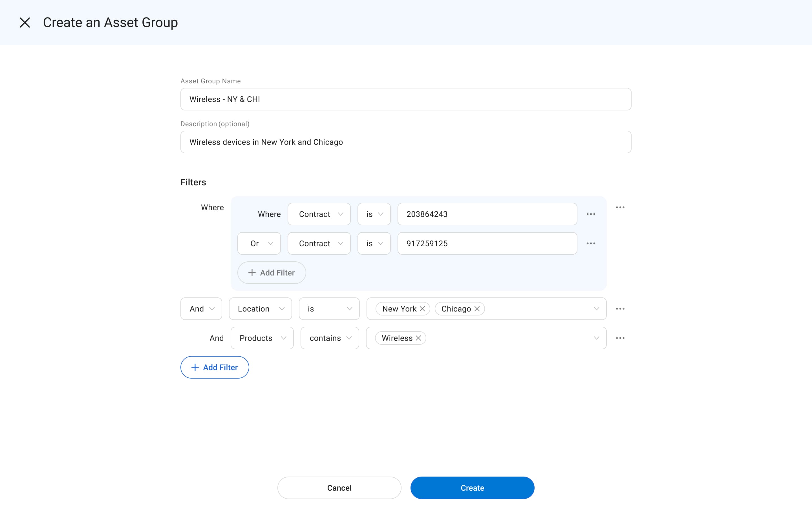This screenshot has height=507, width=812.
Task: Open options menu for the nested filter group
Action: [x=620, y=207]
